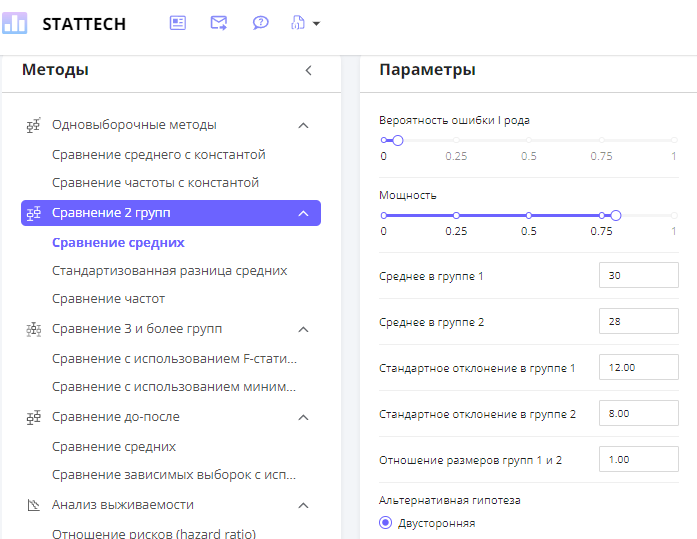Collapse the Анализ выживаемости section chevron
This screenshot has width=697, height=539.
304,505
